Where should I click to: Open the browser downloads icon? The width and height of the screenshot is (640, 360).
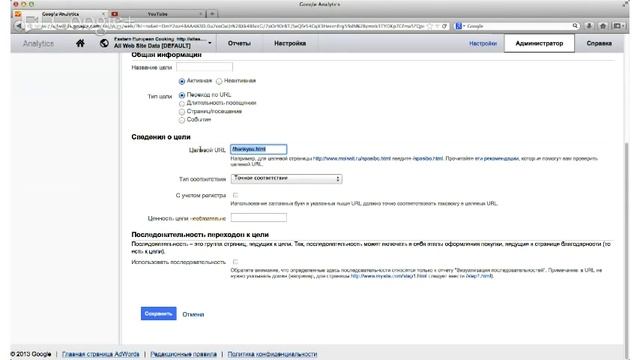589,26
